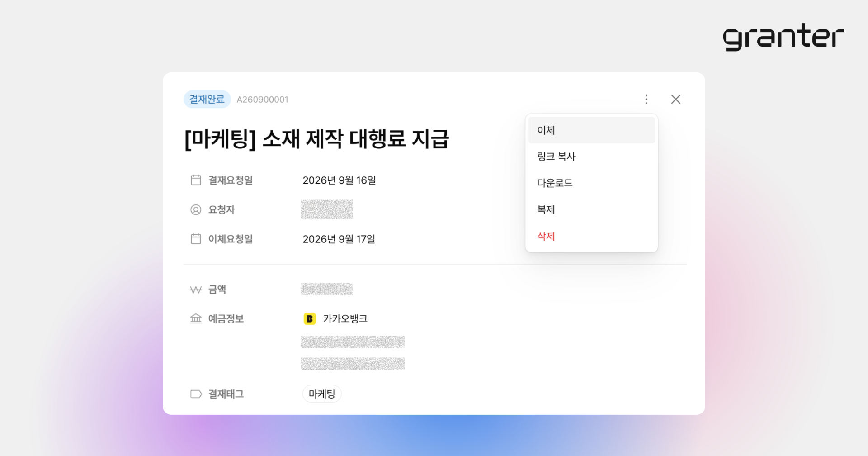This screenshot has height=456, width=868.
Task: Click the granter logo
Action: tap(783, 37)
